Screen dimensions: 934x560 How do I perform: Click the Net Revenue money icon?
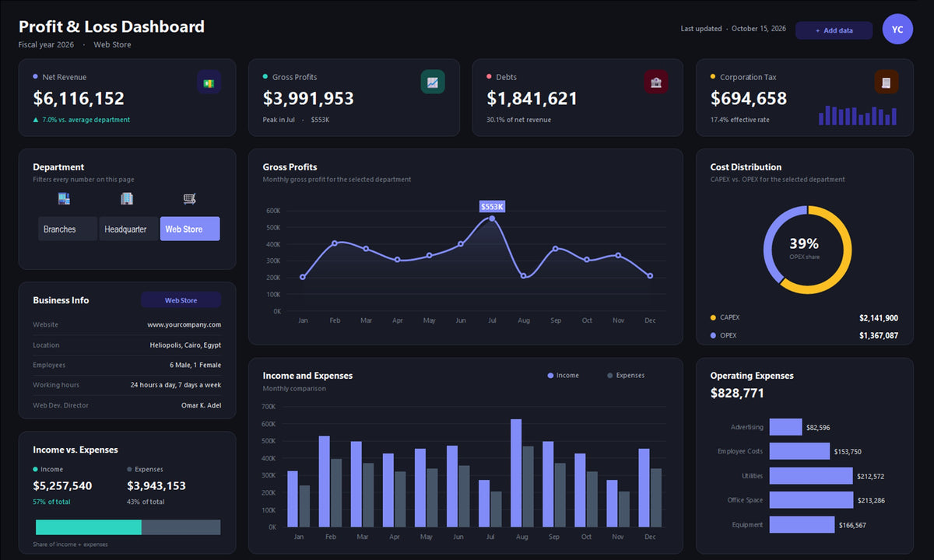209,82
